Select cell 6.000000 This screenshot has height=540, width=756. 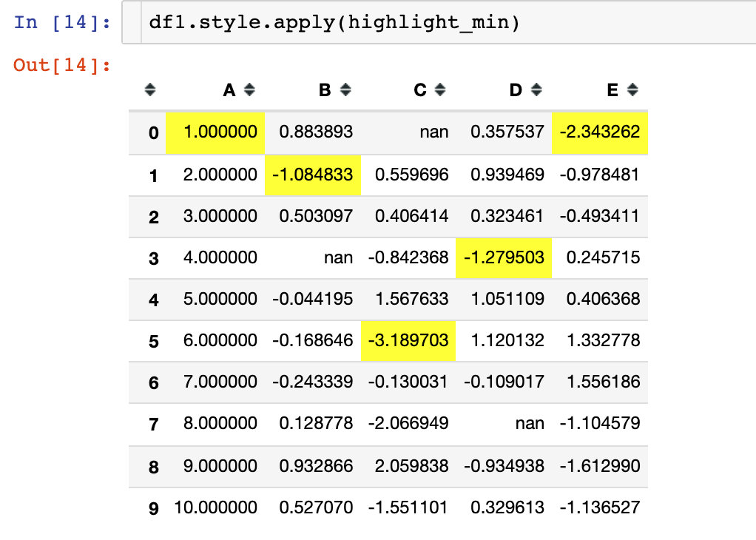(215, 341)
